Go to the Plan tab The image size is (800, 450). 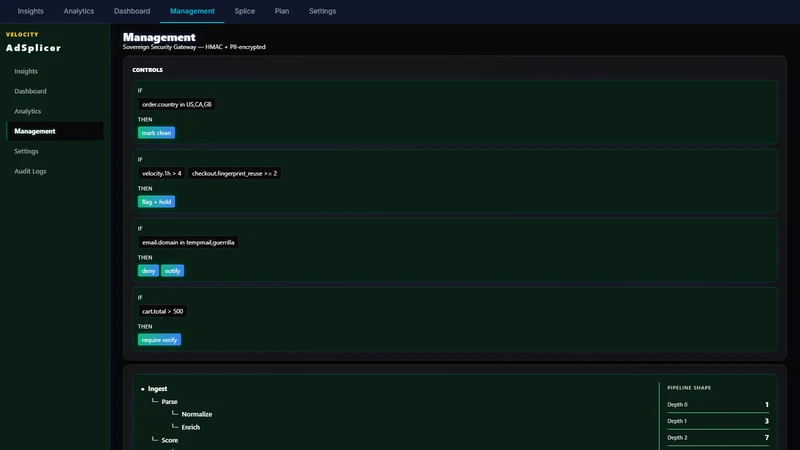(282, 11)
